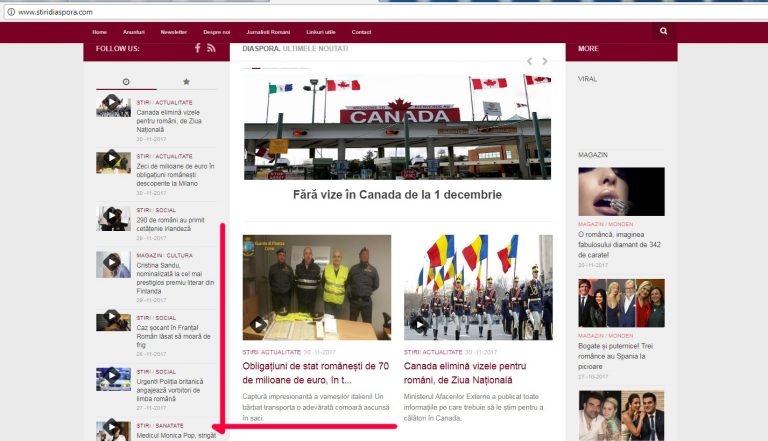Click the diamond lips magazine thumbnail
This screenshot has width=768, height=441.
coord(620,192)
